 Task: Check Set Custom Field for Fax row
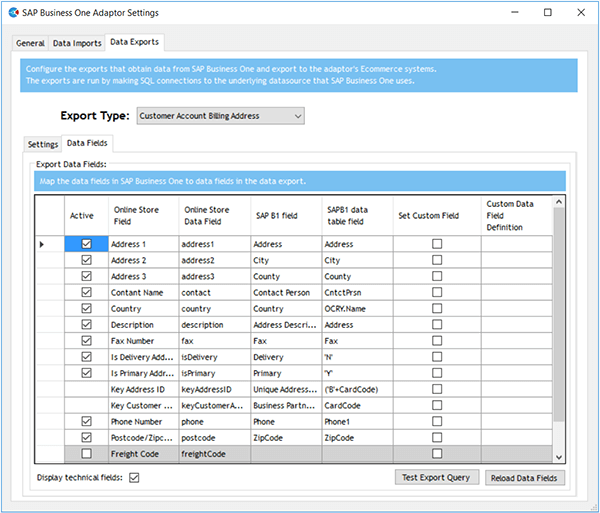[437, 340]
